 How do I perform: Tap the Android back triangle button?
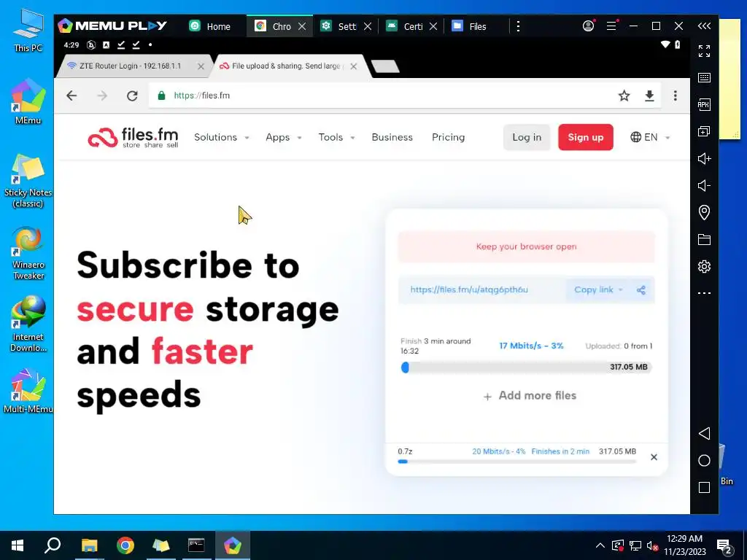[x=704, y=433]
